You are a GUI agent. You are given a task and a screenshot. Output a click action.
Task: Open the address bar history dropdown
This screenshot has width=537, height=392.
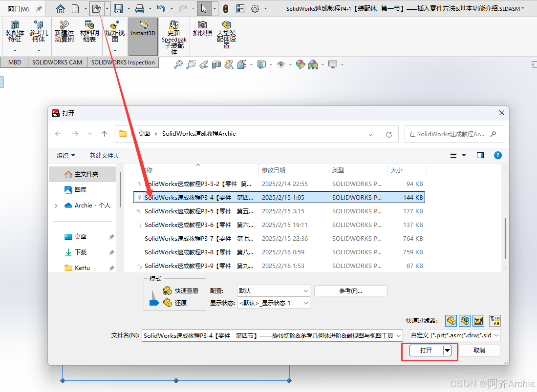point(370,134)
